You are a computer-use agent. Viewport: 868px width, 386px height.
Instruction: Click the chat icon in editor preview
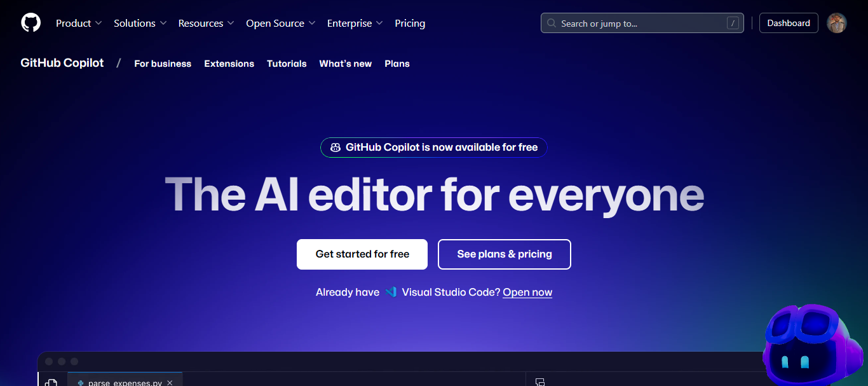click(x=540, y=382)
